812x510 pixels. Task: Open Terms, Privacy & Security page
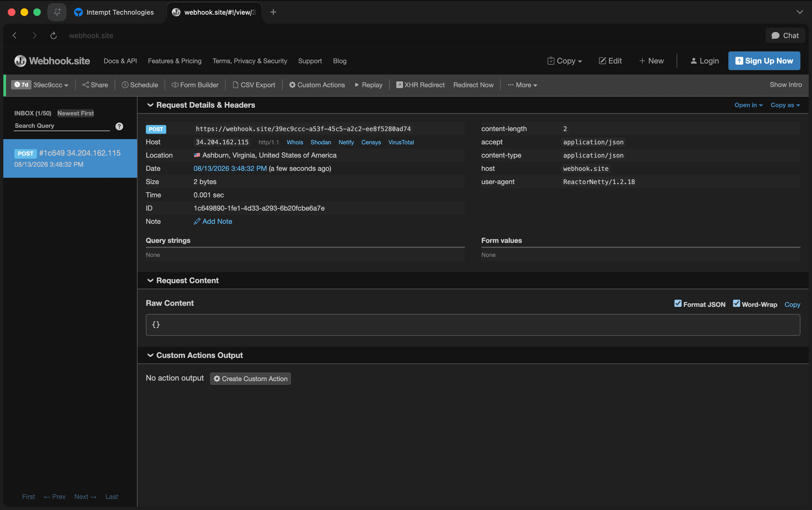click(250, 61)
